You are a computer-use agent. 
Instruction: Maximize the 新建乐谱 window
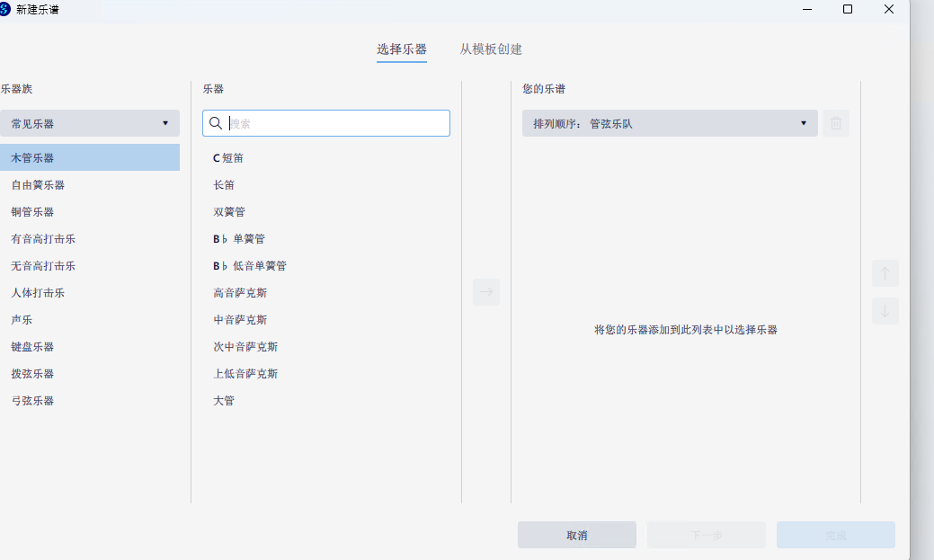(x=848, y=10)
